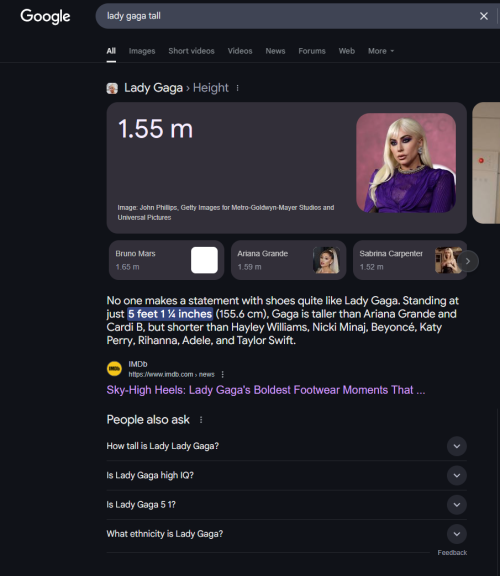Open options menu beside People also ask
Screen dimensions: 500x576
(201, 420)
